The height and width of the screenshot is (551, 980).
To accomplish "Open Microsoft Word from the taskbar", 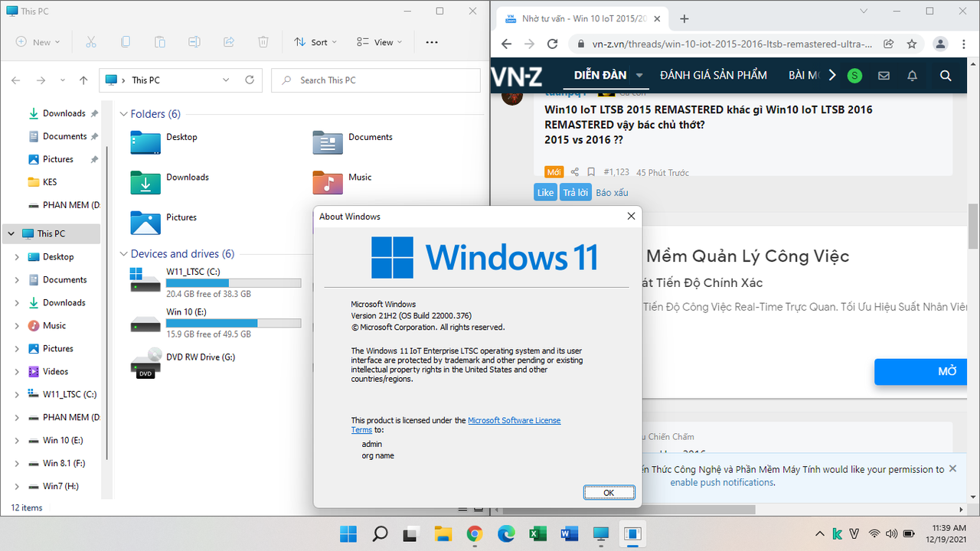I will [569, 533].
